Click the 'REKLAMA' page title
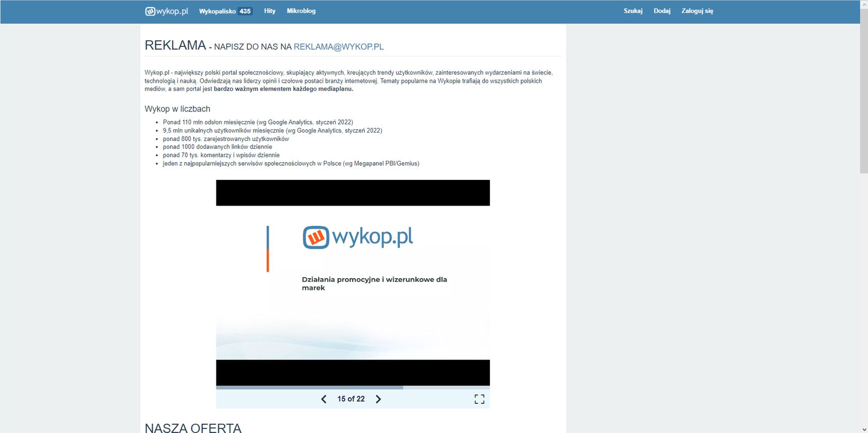The width and height of the screenshot is (868, 433). (x=175, y=45)
